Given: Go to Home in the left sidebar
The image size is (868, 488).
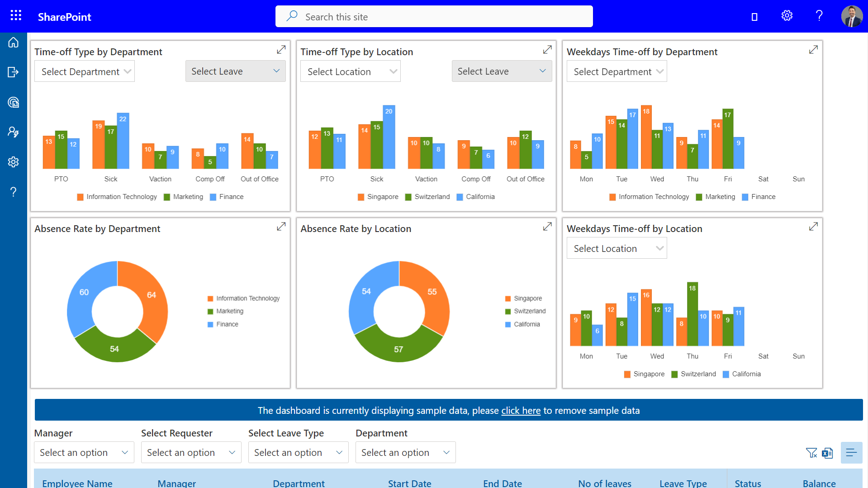Looking at the screenshot, I should coord(14,43).
